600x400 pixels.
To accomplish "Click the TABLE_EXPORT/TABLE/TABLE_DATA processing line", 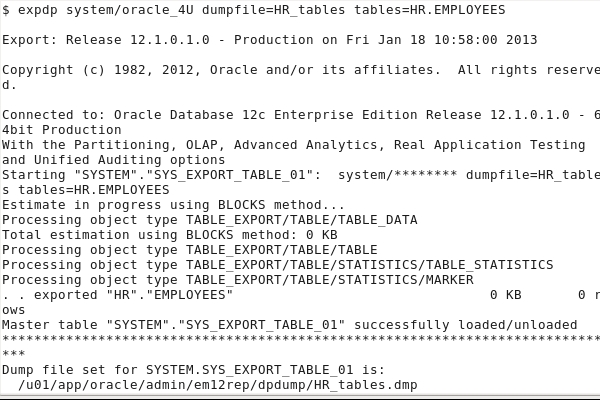I will pos(210,219).
